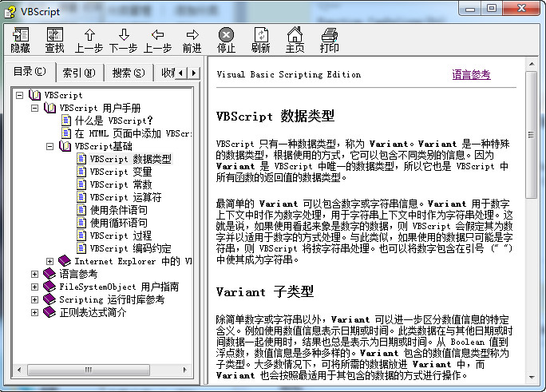Open the VBScript 过程 topic
Image resolution: width=546 pixels, height=392 pixels.
(121, 236)
